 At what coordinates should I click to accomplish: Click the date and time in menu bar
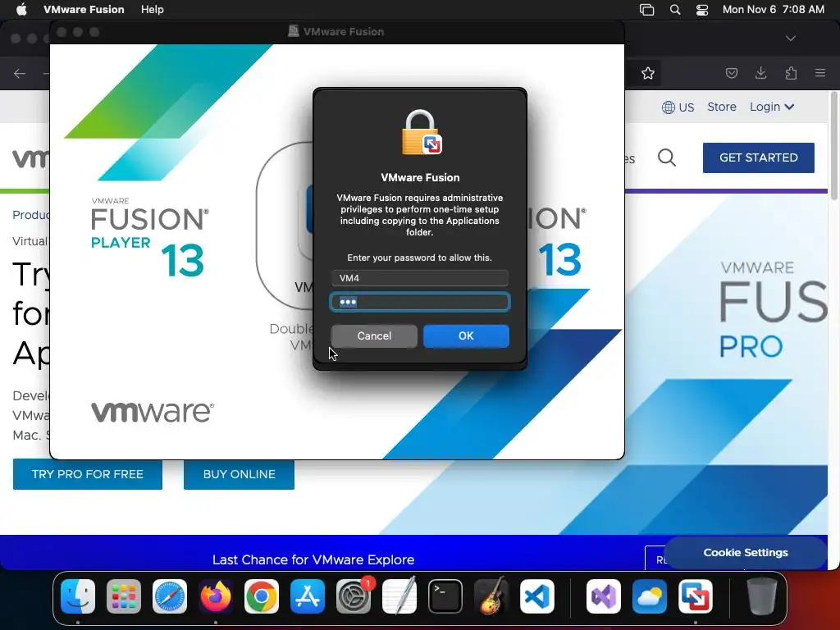773,10
